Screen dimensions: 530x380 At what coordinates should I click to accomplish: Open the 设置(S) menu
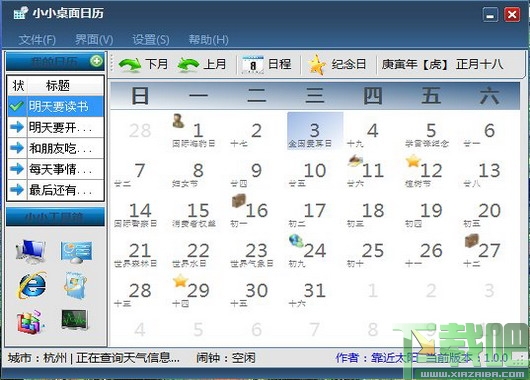point(151,40)
